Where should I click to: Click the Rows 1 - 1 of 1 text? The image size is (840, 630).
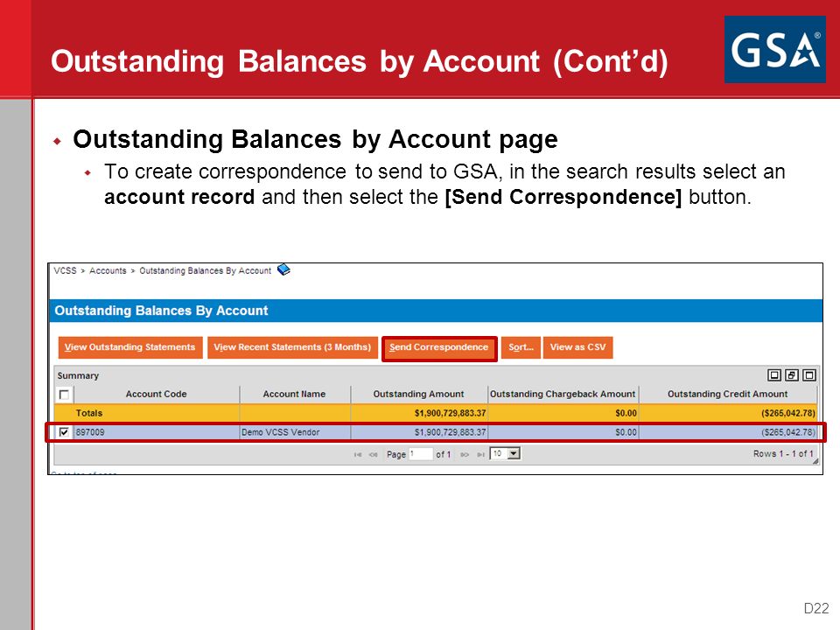(782, 454)
